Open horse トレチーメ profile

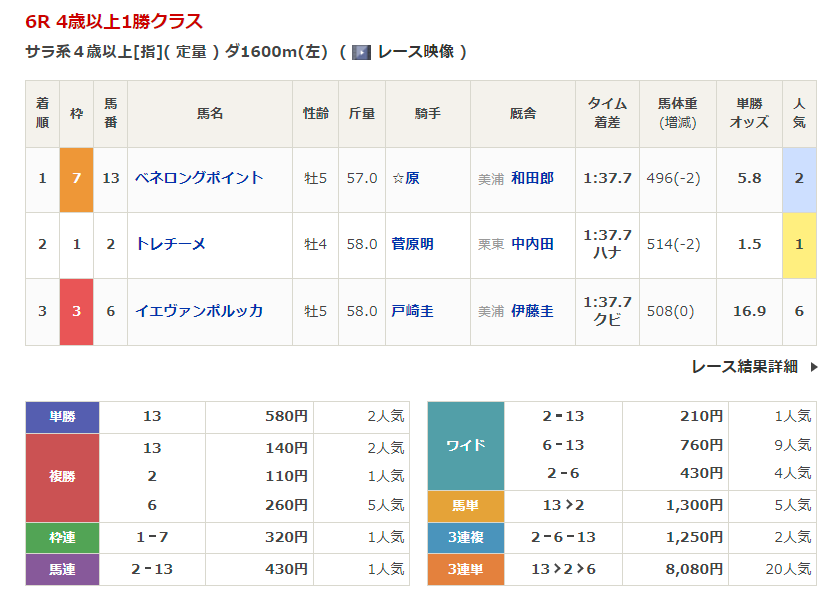click(x=170, y=244)
